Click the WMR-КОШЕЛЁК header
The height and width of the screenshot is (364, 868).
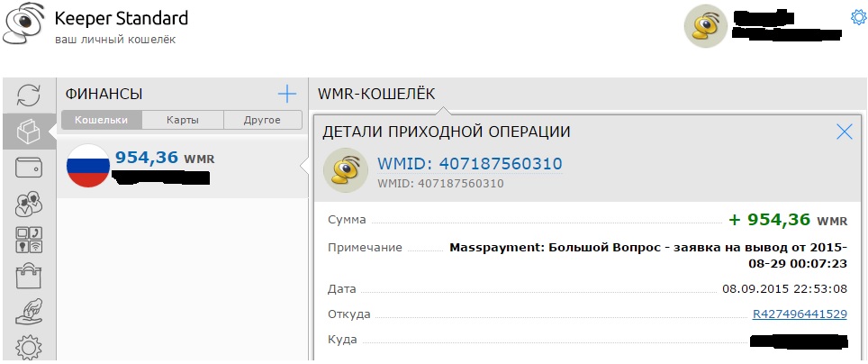click(376, 95)
